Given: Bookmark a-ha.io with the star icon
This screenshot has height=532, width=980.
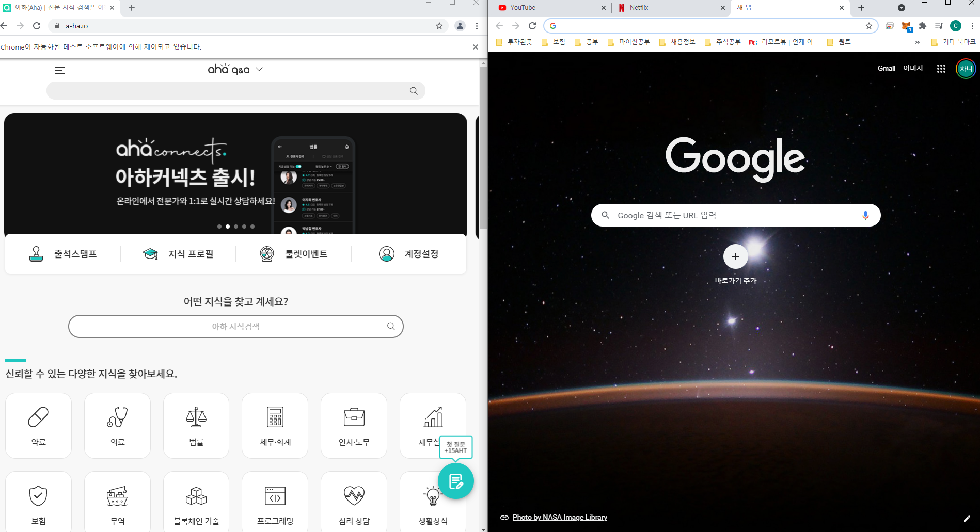Looking at the screenshot, I should click(x=439, y=26).
